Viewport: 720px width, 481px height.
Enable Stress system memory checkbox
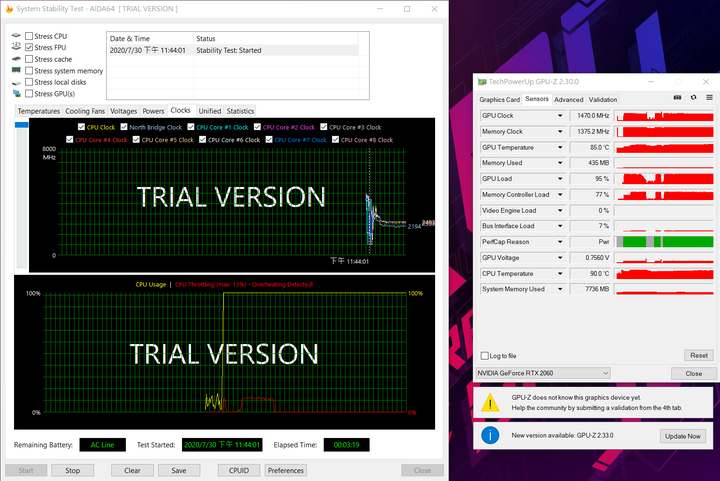tap(29, 71)
